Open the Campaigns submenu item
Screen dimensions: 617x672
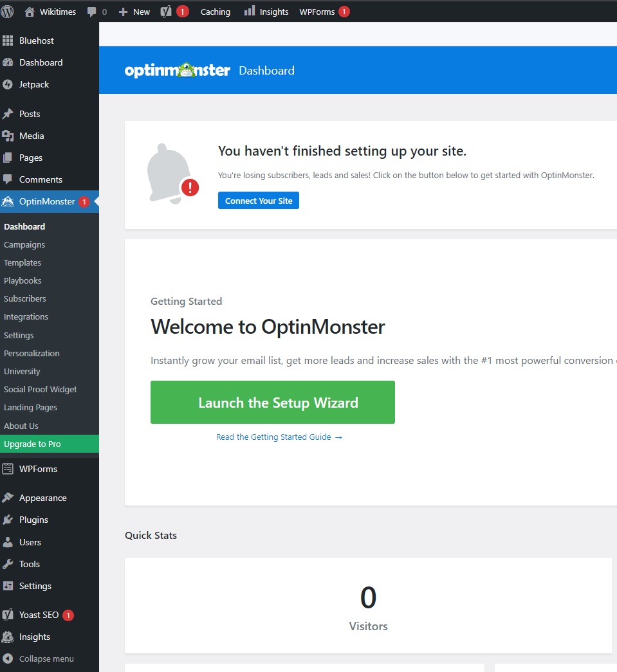point(24,245)
